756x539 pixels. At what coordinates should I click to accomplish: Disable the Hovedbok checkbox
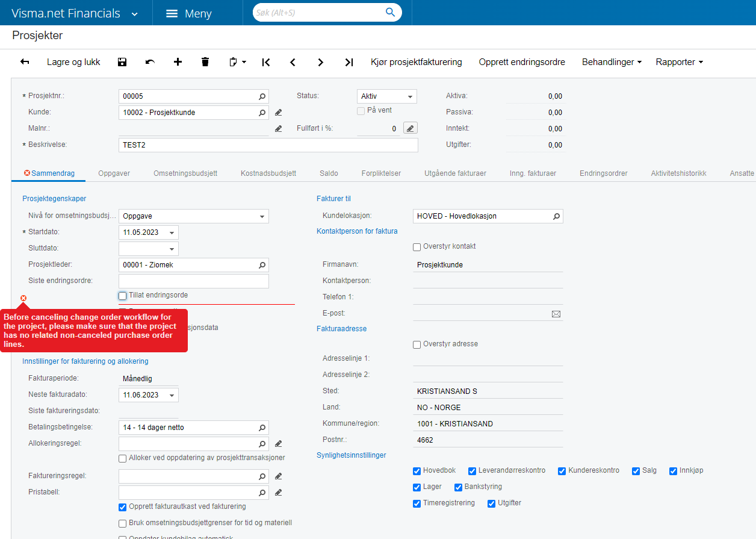click(417, 470)
